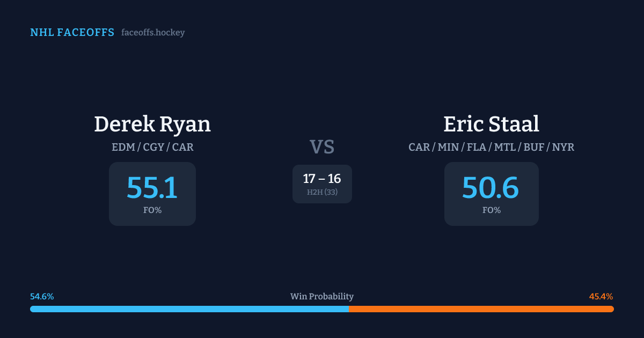Click the Win Probability heading
The width and height of the screenshot is (644, 338).
point(322,297)
